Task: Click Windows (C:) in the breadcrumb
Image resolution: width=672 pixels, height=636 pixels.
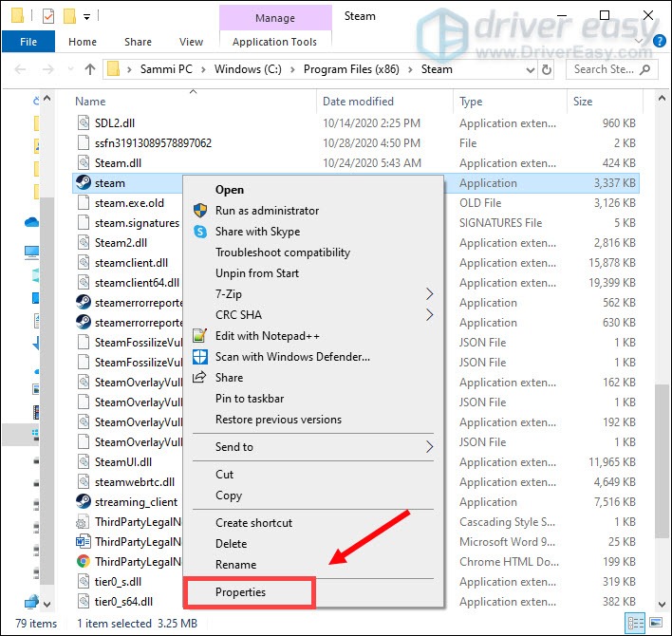Action: [x=248, y=69]
